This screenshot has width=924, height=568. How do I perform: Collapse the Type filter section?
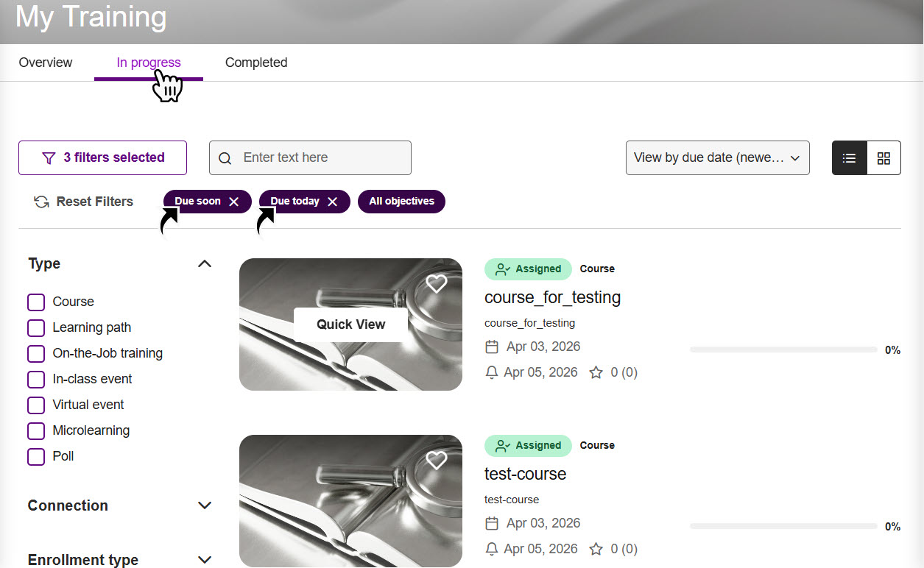pyautogui.click(x=205, y=264)
